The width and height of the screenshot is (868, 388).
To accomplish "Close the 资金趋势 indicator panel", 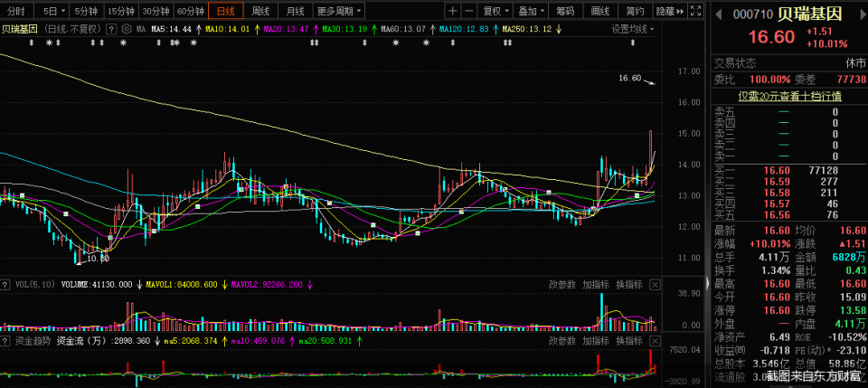I will coord(655,340).
